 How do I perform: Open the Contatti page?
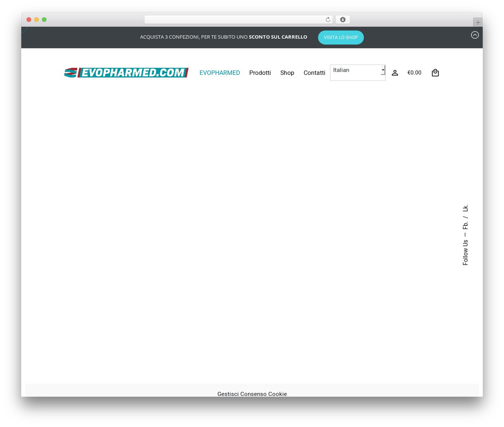pos(314,73)
